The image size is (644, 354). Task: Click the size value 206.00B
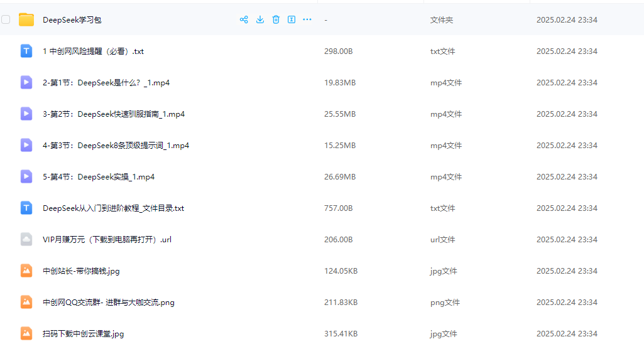pyautogui.click(x=339, y=240)
